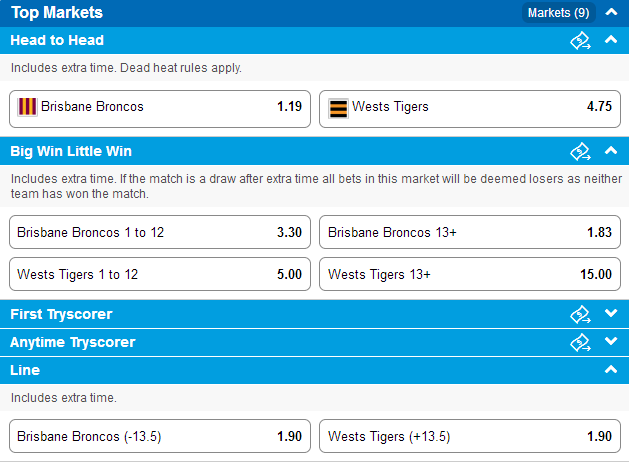
Task: Open the Markets (9) selector
Action: (x=558, y=13)
